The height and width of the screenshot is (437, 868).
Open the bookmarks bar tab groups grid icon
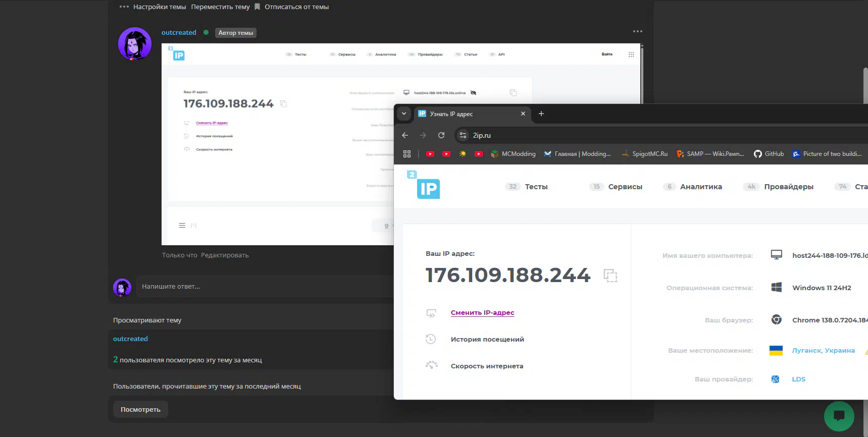click(407, 154)
